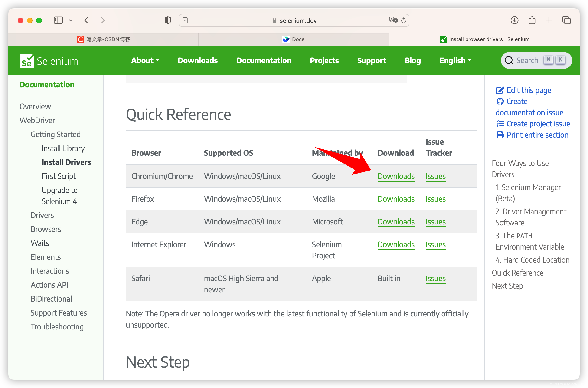Click Edit this page link
588x388 pixels.
pyautogui.click(x=523, y=90)
